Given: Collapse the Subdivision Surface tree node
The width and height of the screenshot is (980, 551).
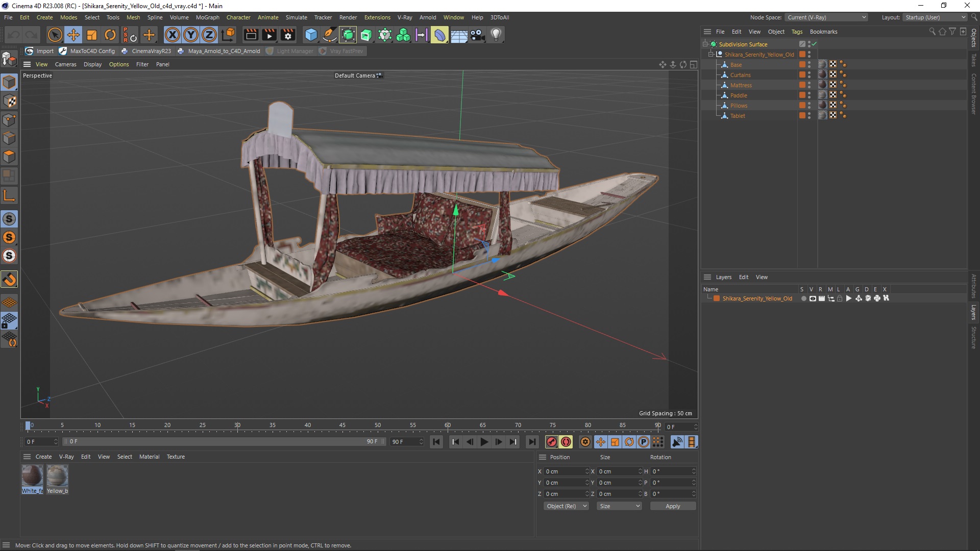Looking at the screenshot, I should tap(705, 44).
